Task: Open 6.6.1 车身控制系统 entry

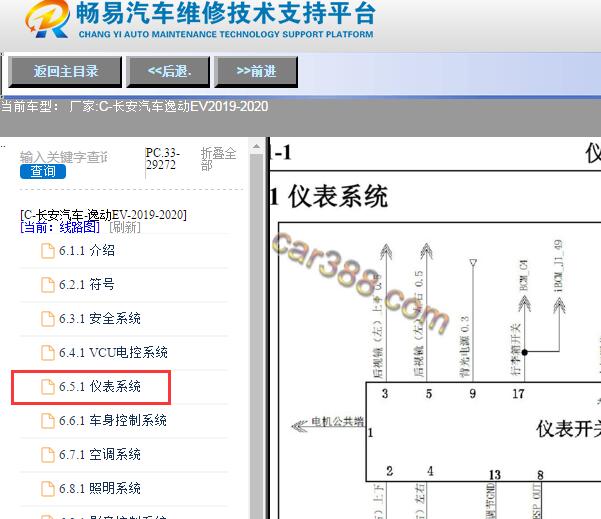Action: click(113, 420)
